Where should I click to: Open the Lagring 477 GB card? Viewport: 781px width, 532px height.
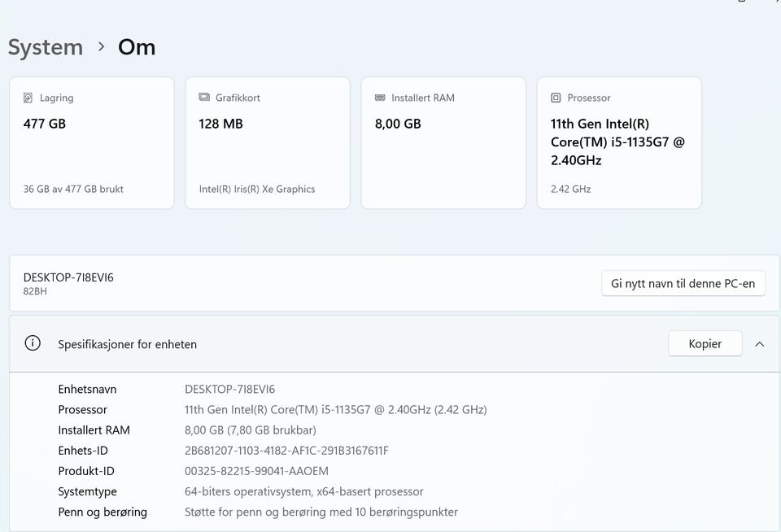tap(91, 143)
